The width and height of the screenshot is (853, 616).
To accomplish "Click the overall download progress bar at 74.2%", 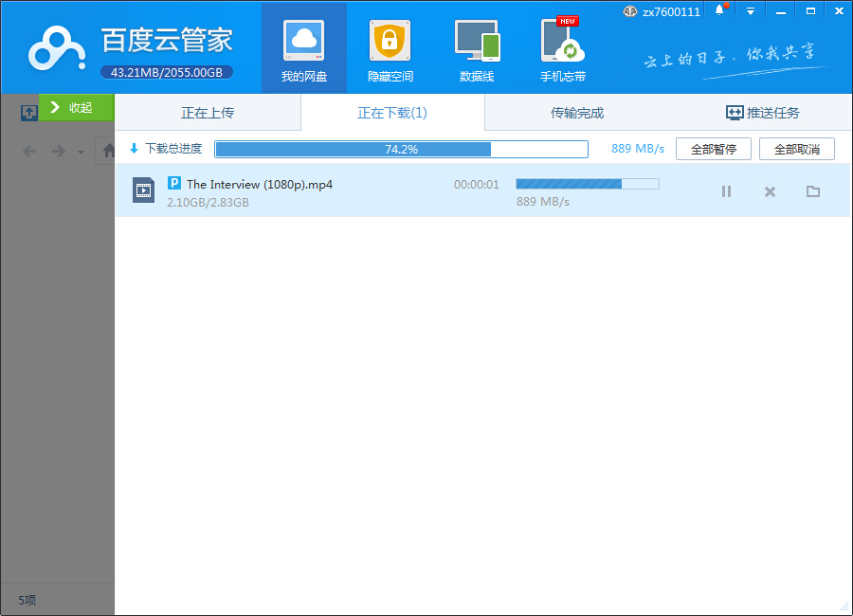I will pyautogui.click(x=402, y=149).
